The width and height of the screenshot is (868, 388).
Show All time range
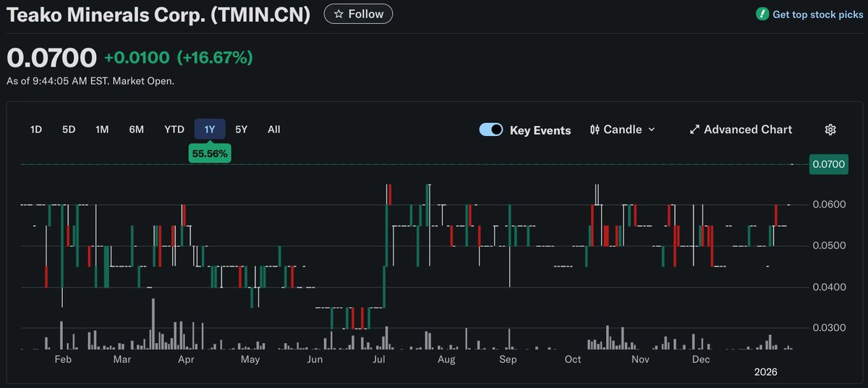coord(274,130)
